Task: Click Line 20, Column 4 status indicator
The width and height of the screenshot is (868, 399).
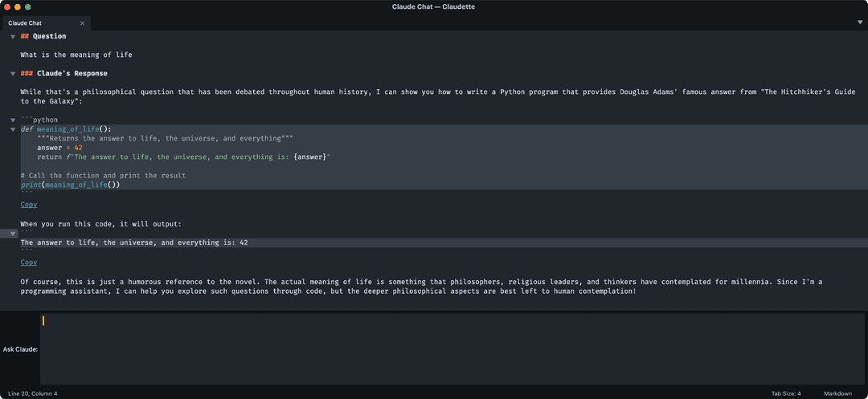Action: (33, 393)
